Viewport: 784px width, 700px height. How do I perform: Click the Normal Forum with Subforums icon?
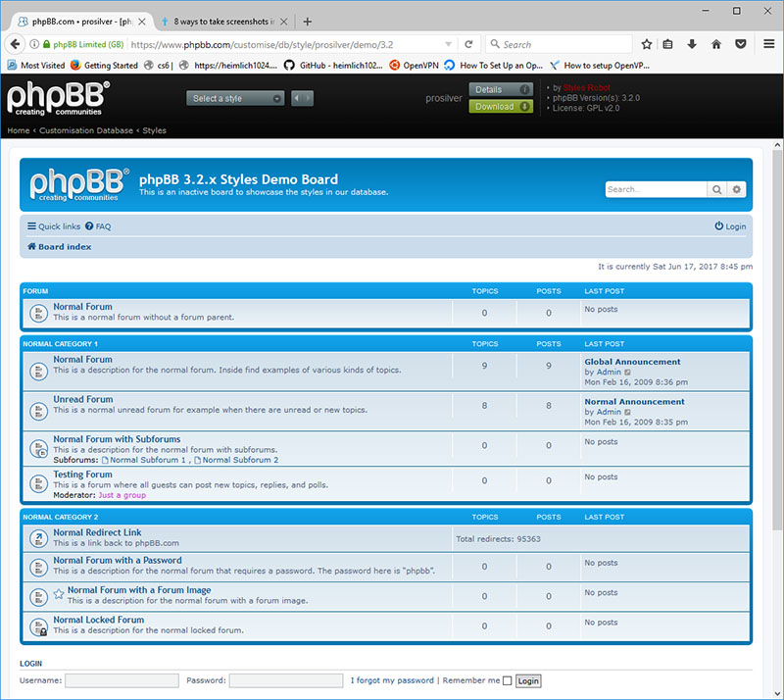pos(38,449)
